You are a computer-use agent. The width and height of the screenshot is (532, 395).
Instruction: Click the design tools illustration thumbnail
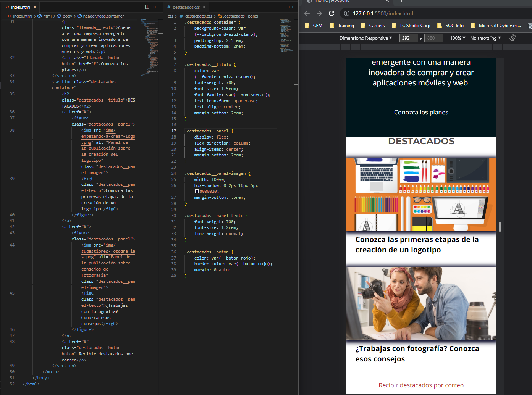click(x=421, y=195)
